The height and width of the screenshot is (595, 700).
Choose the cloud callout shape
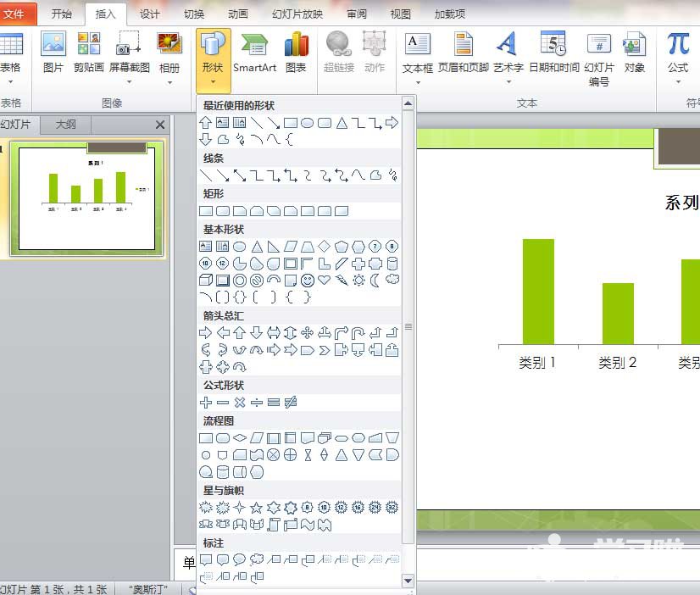tap(257, 559)
